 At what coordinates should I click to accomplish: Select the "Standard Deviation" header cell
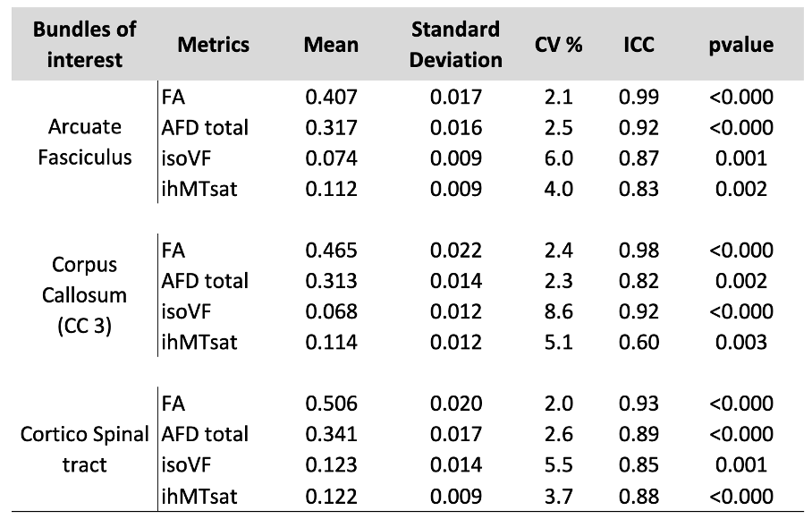tap(456, 44)
